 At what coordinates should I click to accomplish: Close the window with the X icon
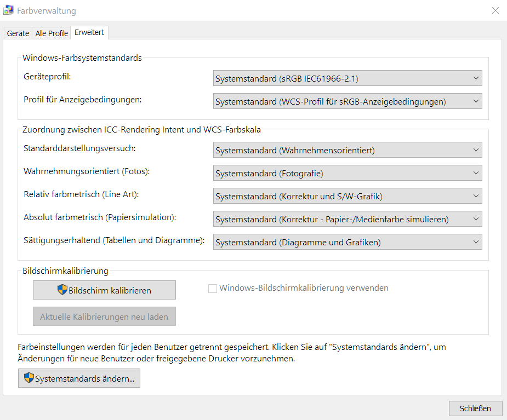495,10
